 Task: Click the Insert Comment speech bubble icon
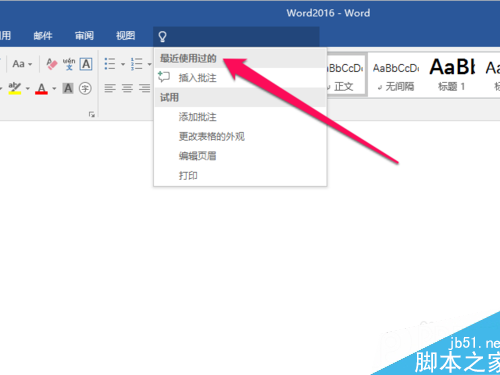point(164,77)
